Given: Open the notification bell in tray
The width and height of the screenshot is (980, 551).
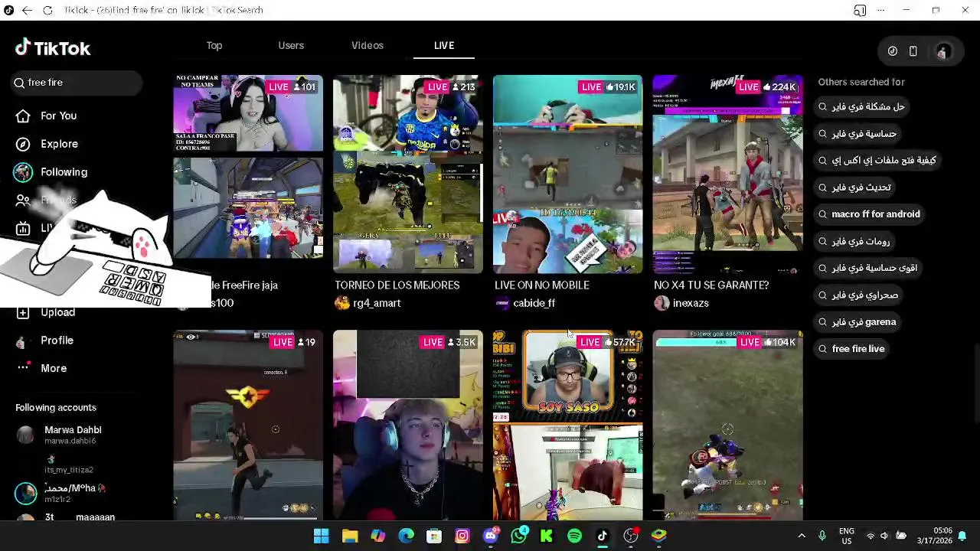Looking at the screenshot, I should click(962, 536).
